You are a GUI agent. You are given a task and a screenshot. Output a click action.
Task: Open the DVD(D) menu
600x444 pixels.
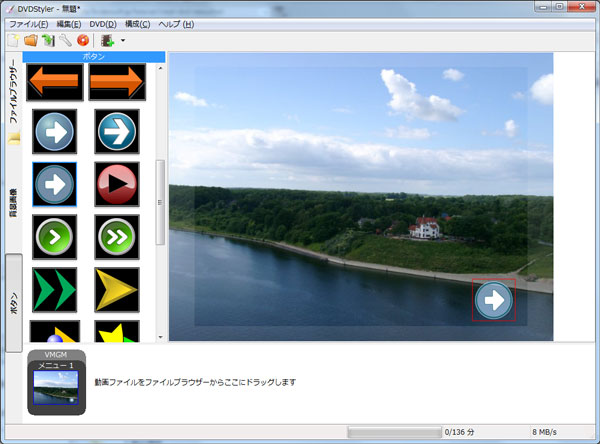coord(103,24)
